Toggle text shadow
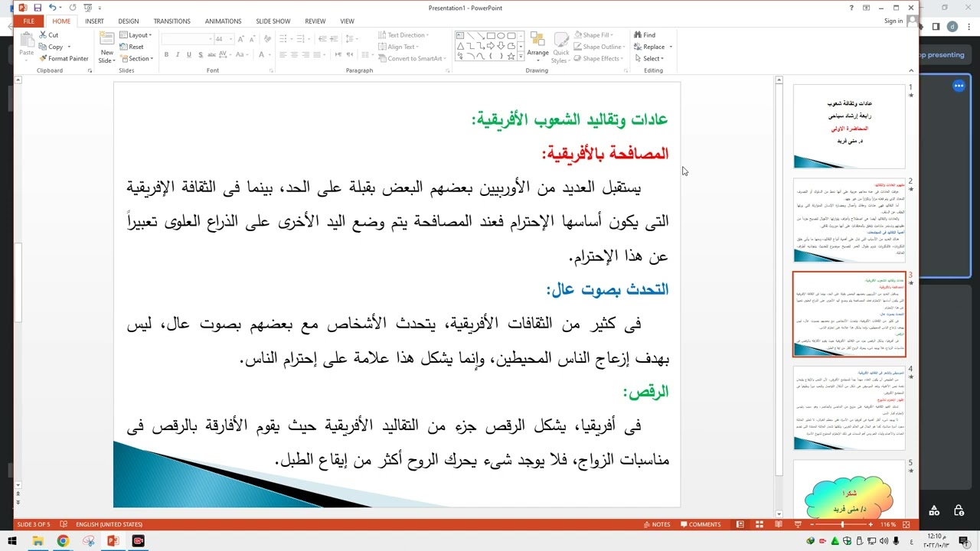Image resolution: width=980 pixels, height=551 pixels. point(200,54)
